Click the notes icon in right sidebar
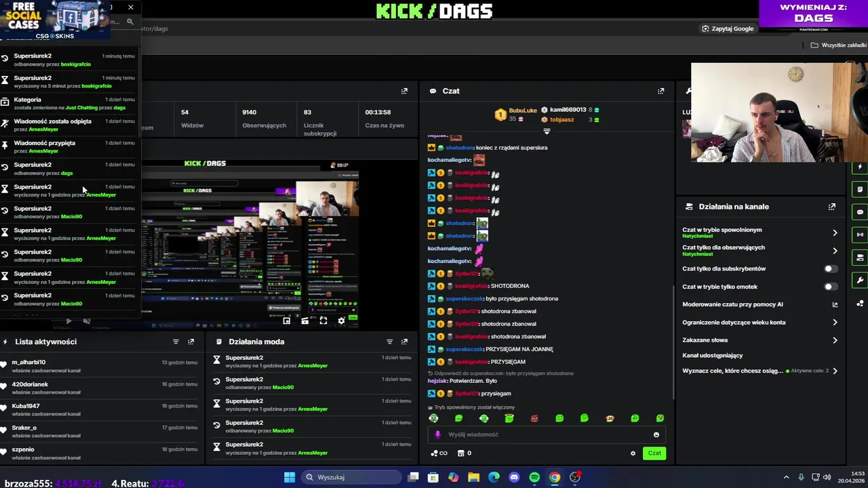 point(860,189)
